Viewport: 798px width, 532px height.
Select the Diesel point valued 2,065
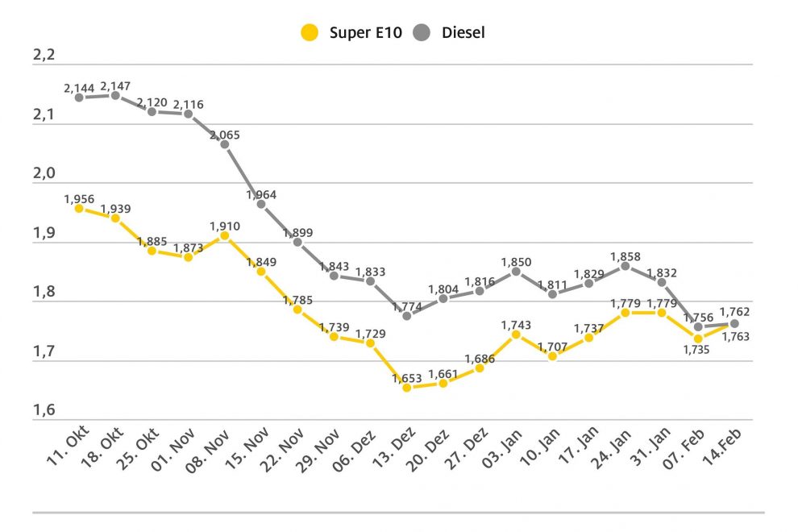(x=225, y=144)
